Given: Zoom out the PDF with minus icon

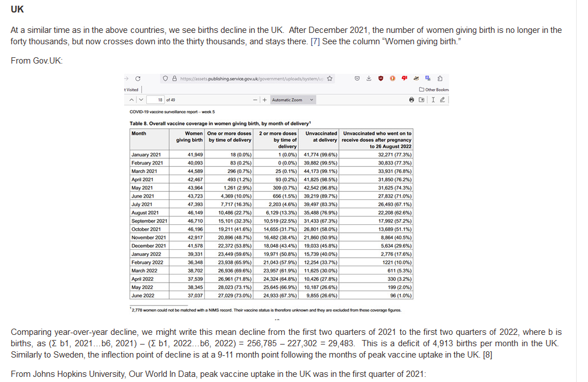Looking at the screenshot, I should coord(255,100).
